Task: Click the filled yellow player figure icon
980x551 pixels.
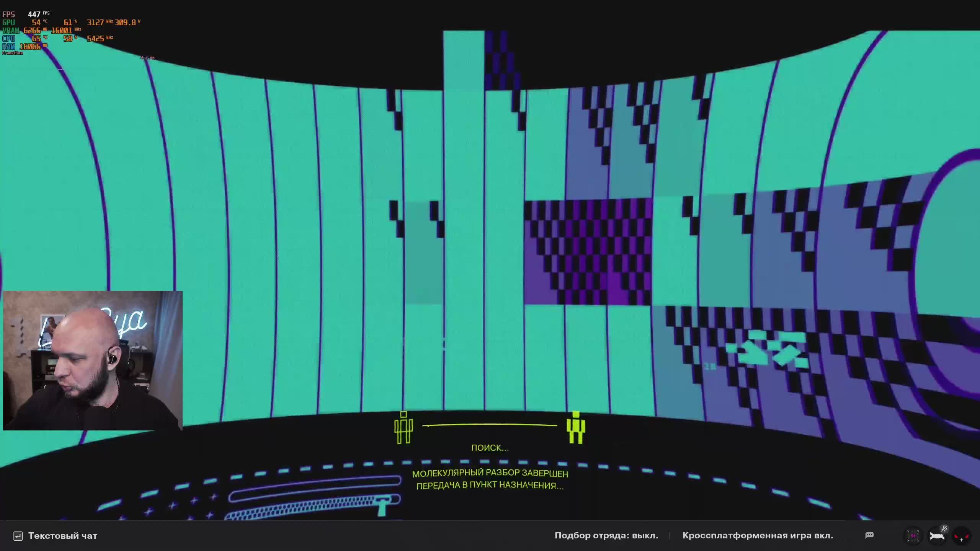Action: [576, 428]
